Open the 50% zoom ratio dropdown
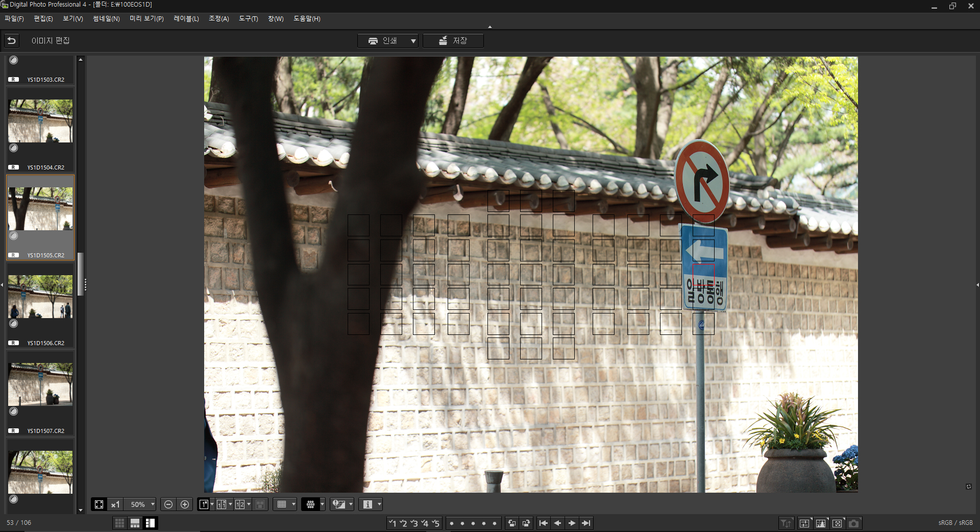The width and height of the screenshot is (980, 532). tap(153, 504)
